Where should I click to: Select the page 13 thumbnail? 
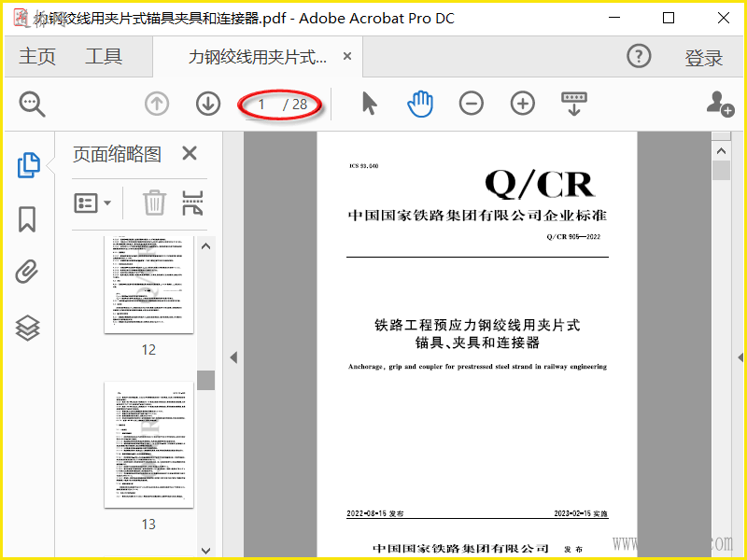(148, 444)
